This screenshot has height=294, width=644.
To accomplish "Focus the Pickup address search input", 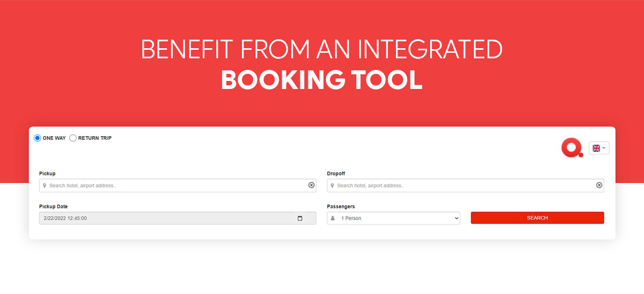I will (x=176, y=186).
